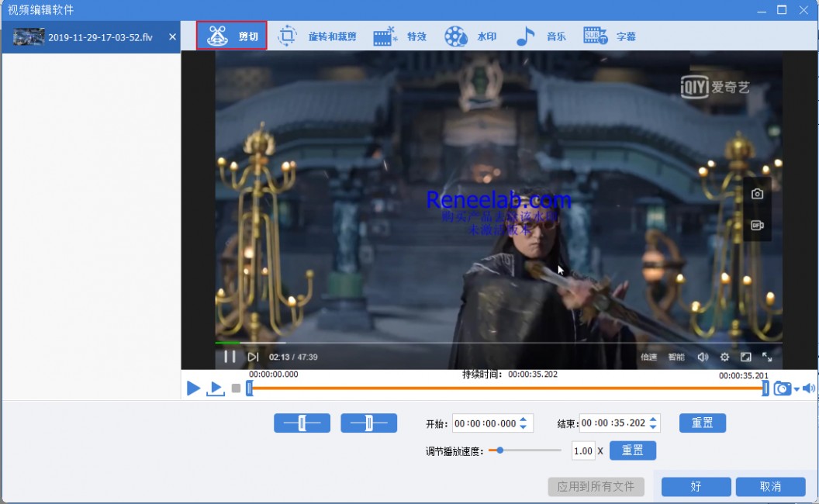Click the film reel watermark icon

point(455,36)
